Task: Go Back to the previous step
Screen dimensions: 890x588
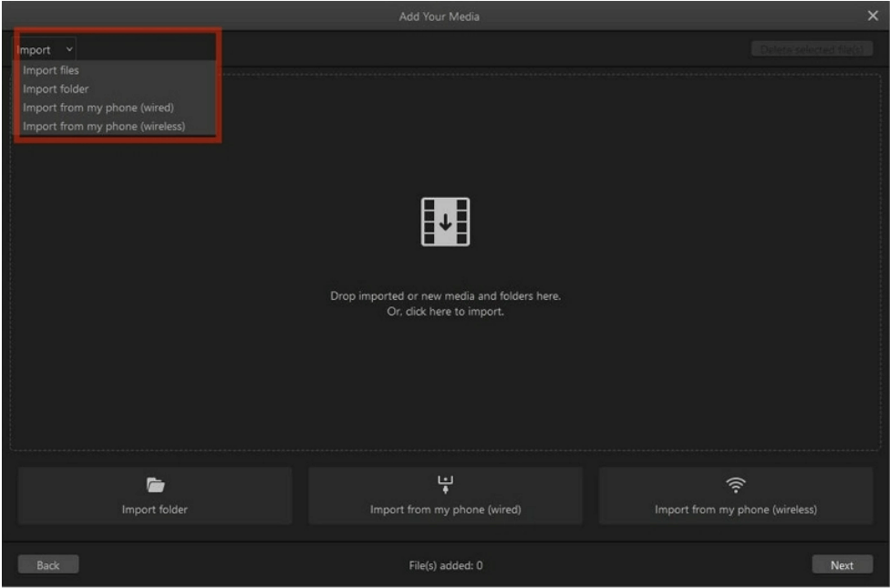Action: point(48,565)
